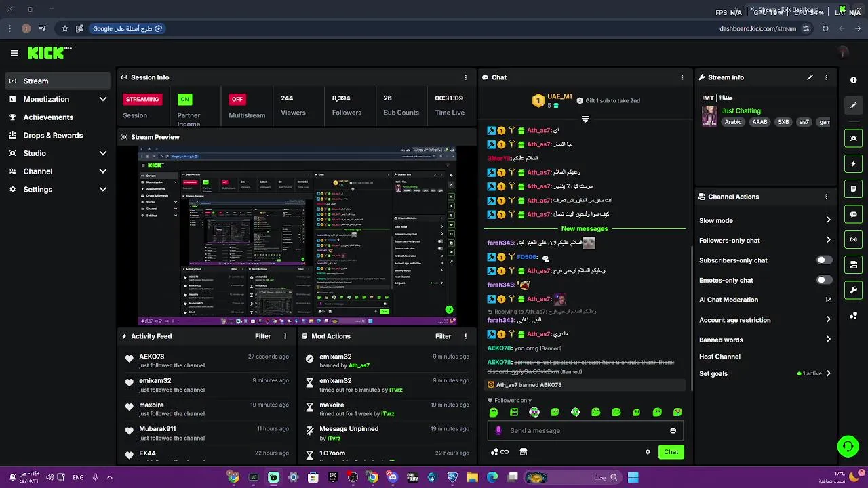The height and width of the screenshot is (488, 868).
Task: Open the emoji picker in the message box
Action: coord(673,430)
